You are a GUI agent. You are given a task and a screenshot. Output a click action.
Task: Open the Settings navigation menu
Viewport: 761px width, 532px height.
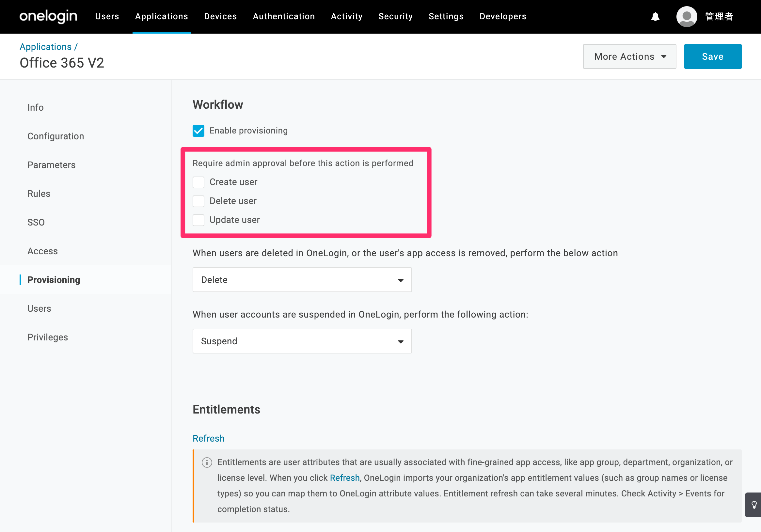(x=446, y=16)
